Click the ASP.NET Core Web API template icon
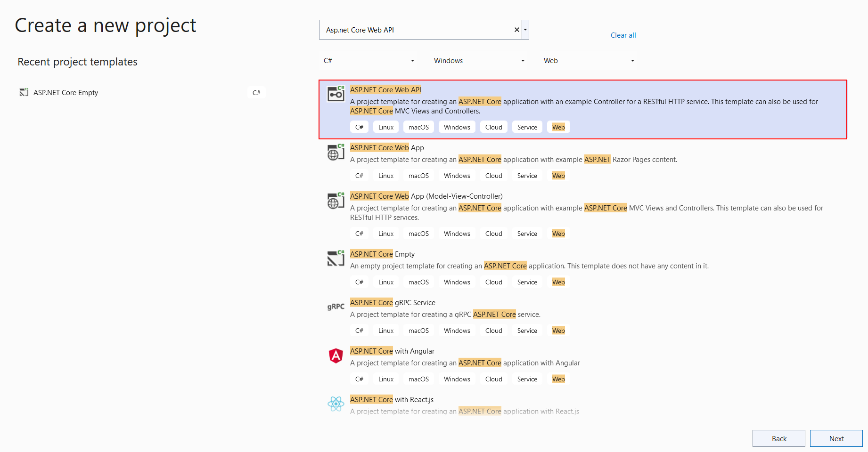Viewport: 868px width, 452px height. click(x=336, y=93)
